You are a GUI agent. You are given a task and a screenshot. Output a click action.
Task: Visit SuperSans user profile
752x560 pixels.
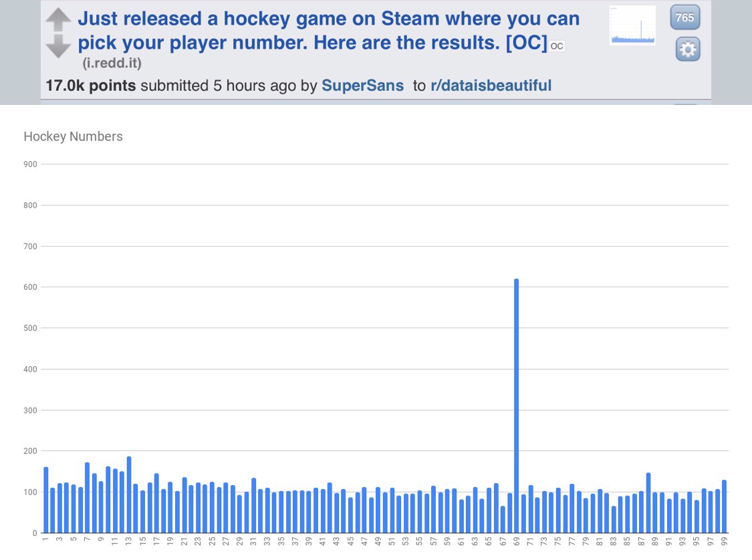coord(362,86)
